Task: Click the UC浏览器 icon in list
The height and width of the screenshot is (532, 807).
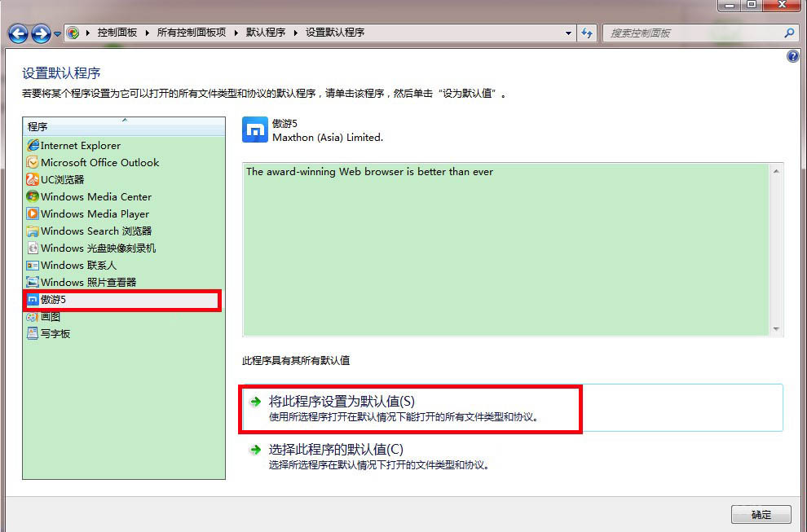Action: click(x=33, y=179)
